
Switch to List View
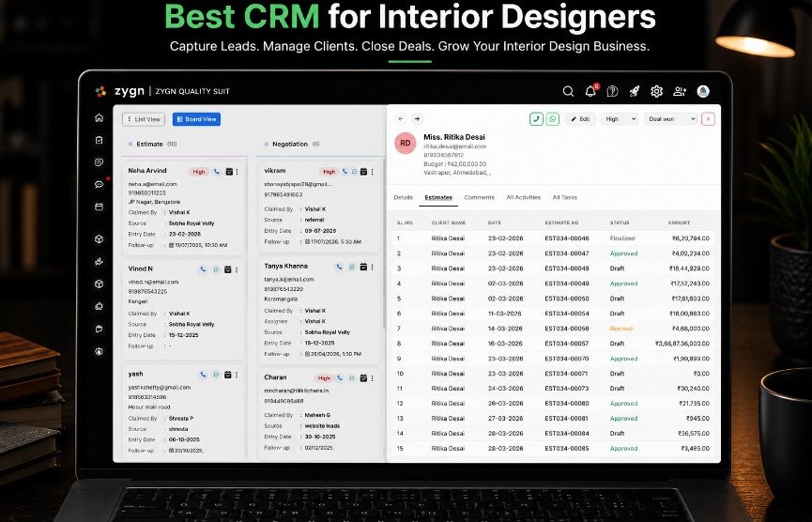(144, 119)
